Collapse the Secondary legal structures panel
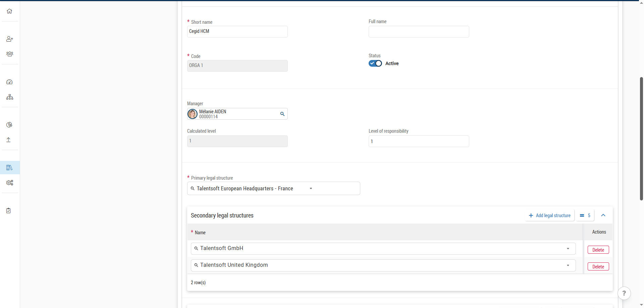Viewport: 644px width, 308px height. [x=603, y=215]
